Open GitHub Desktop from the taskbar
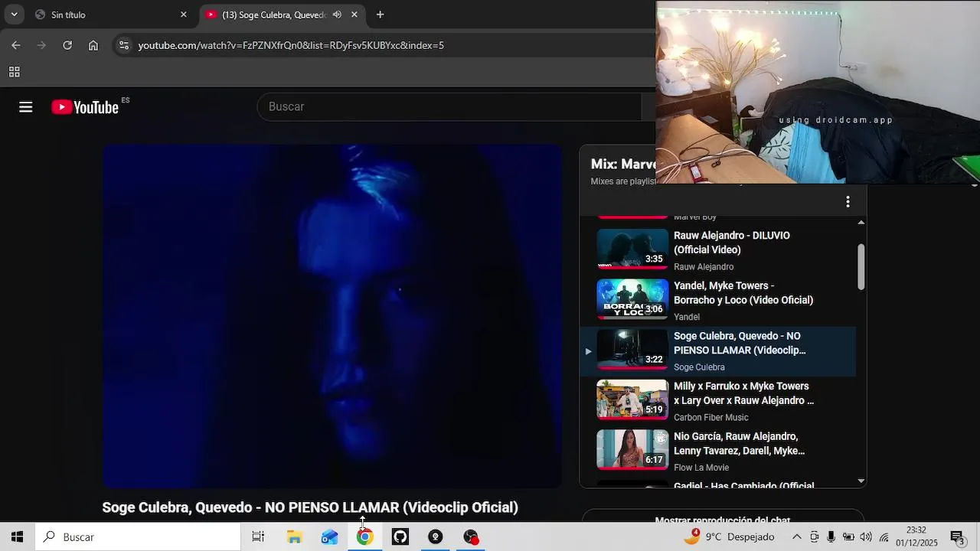The height and width of the screenshot is (551, 980). tap(400, 537)
